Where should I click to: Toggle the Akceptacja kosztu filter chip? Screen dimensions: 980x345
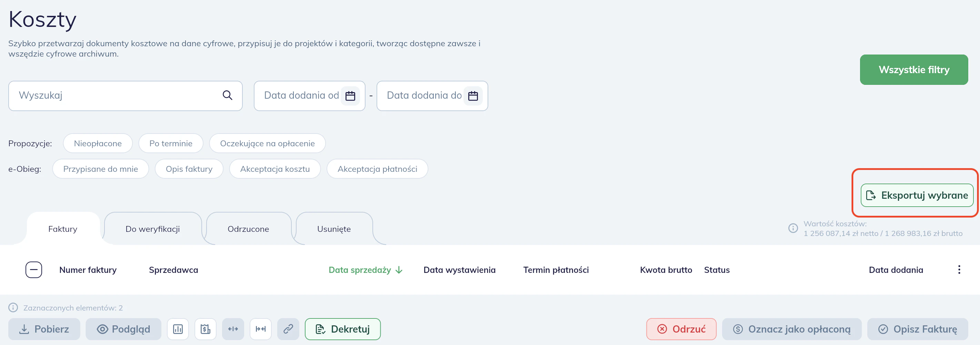(275, 169)
